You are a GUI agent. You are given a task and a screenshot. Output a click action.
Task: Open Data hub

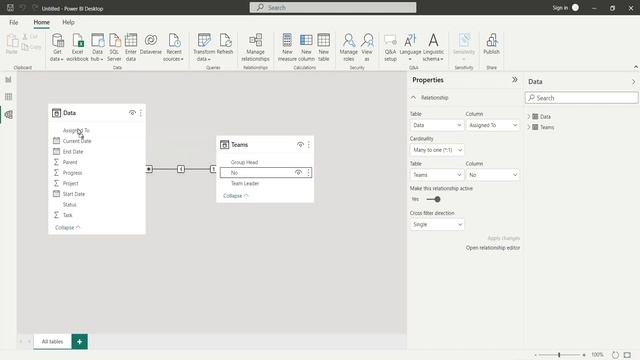click(x=97, y=47)
